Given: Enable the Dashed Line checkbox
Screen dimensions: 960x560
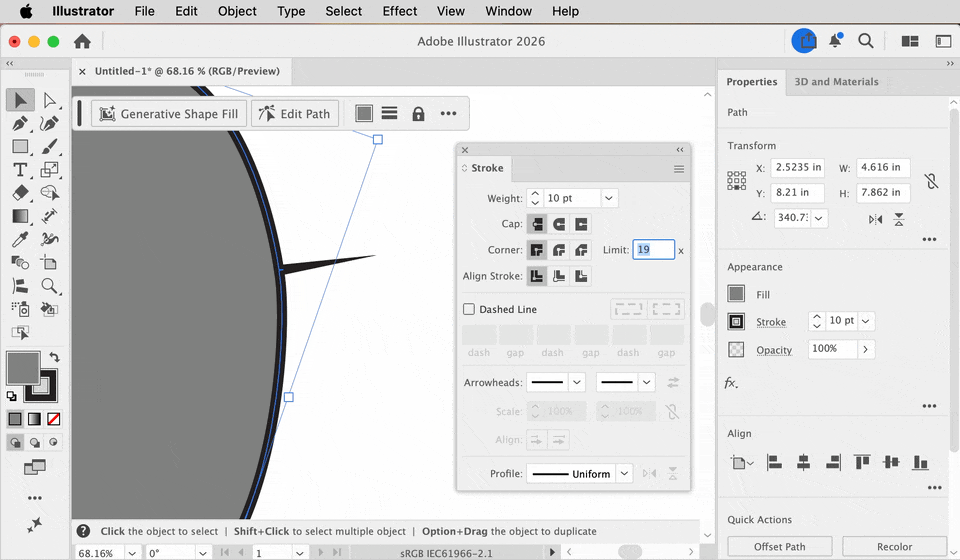Looking at the screenshot, I should (x=469, y=309).
